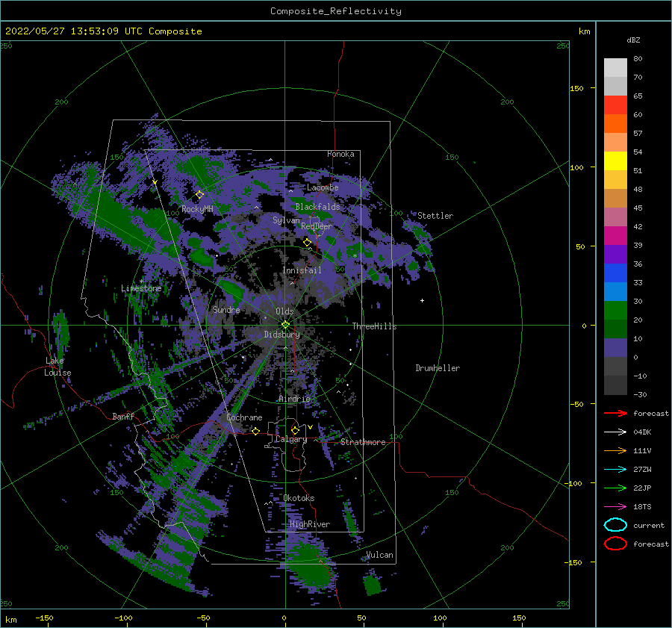Click the Calgary city label

[291, 439]
